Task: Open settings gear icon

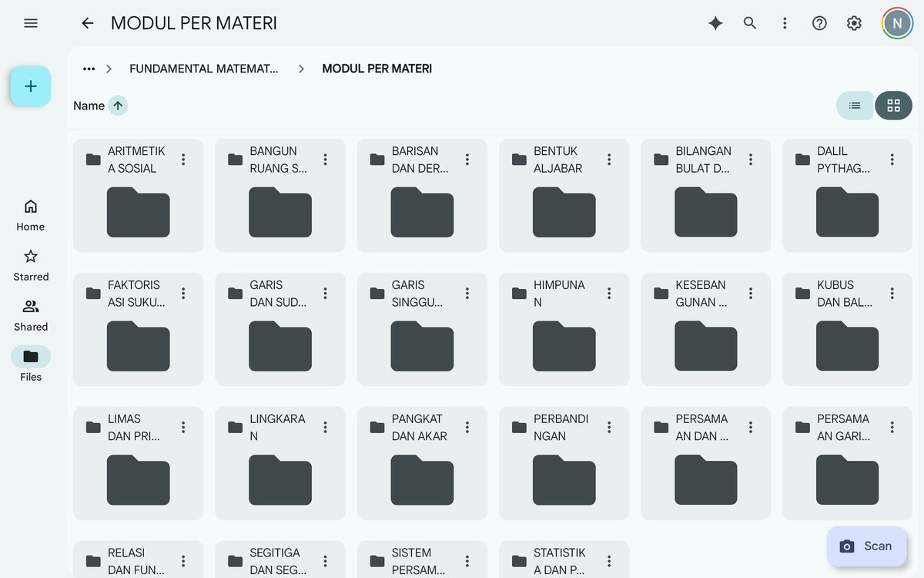Action: tap(854, 23)
